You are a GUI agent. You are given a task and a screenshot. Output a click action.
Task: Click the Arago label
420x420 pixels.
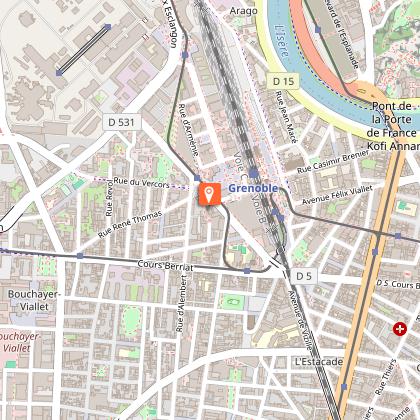[x=243, y=11]
